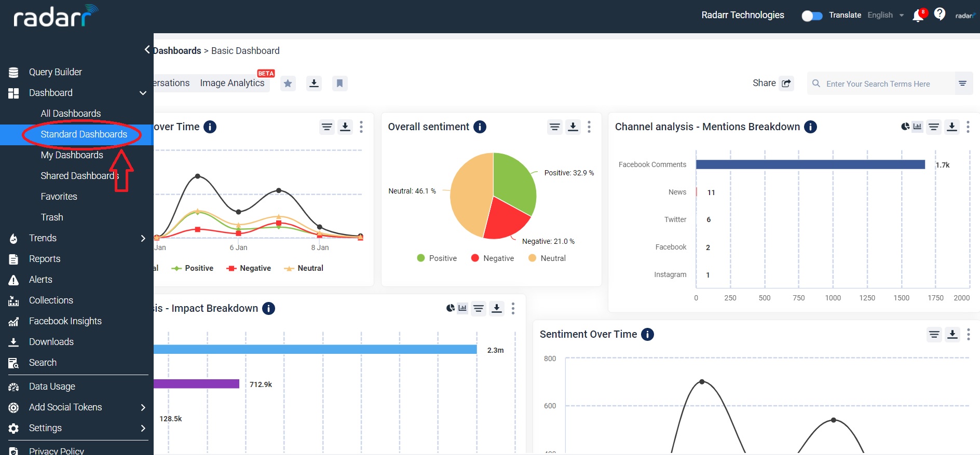Favorite dashboard with star icon
Screen dimensions: 980x455
(288, 83)
